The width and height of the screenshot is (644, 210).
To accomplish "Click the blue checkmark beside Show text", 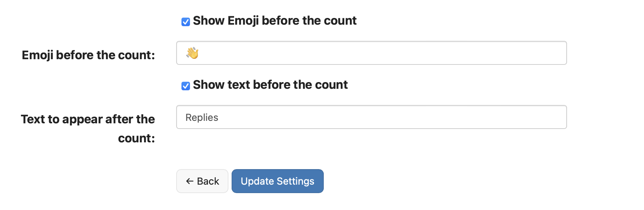I will click(186, 86).
